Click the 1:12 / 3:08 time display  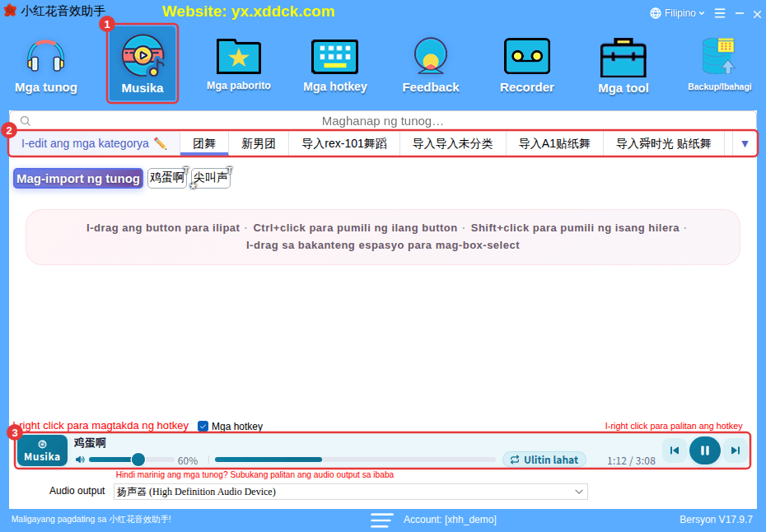point(631,460)
